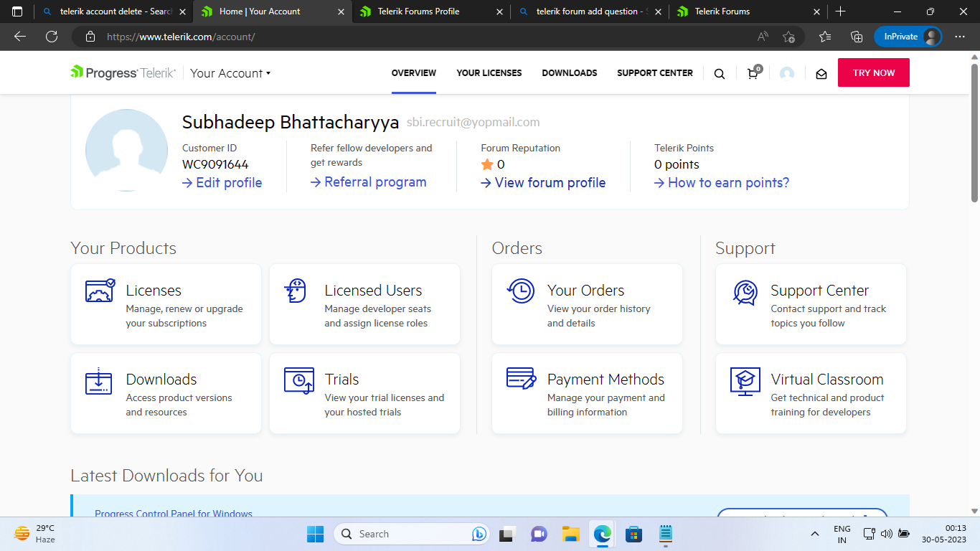Click the Downloads card icon

pyautogui.click(x=99, y=381)
